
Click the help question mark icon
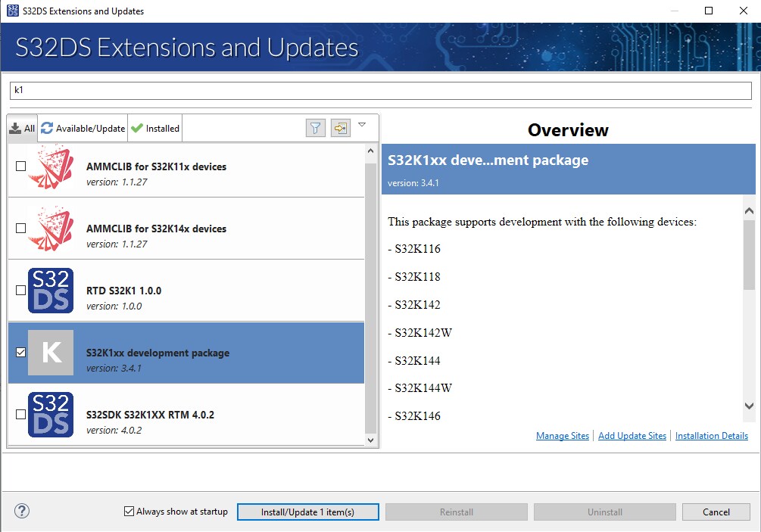22,511
